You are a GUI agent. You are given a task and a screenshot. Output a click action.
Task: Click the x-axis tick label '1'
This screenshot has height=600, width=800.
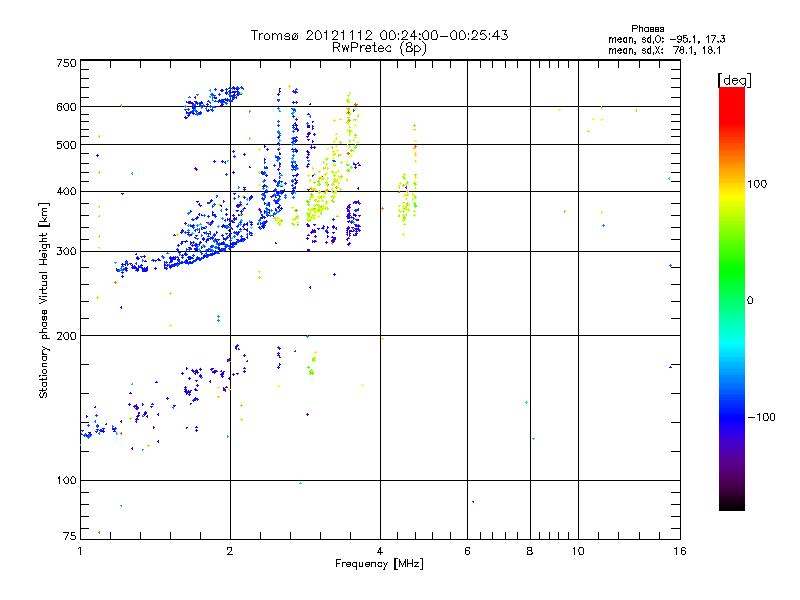[x=80, y=551]
